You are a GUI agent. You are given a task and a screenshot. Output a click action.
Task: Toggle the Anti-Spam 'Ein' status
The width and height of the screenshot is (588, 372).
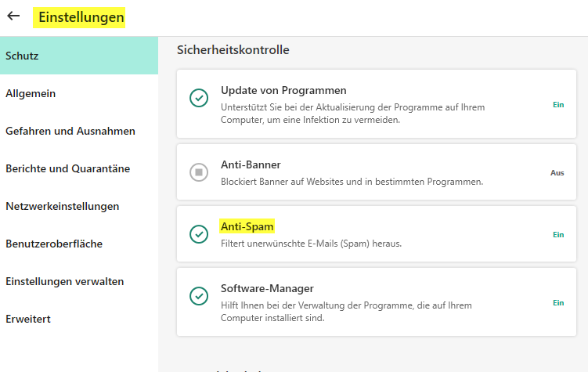(x=558, y=234)
